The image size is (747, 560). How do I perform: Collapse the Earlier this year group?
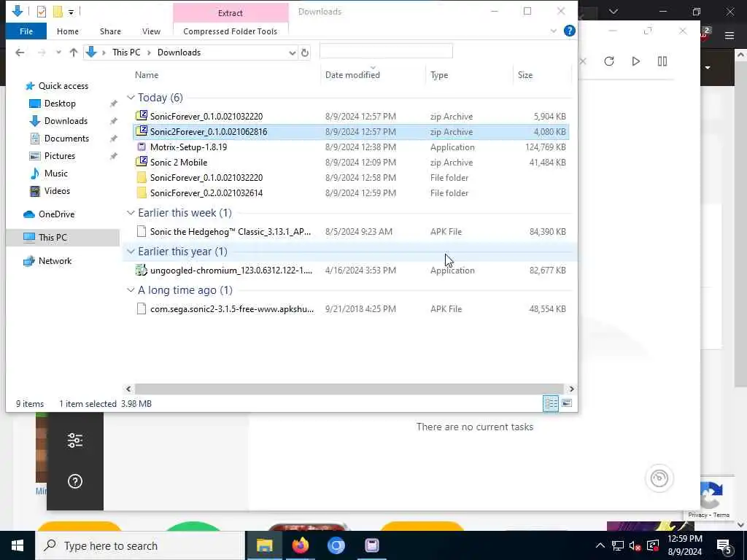(x=131, y=252)
